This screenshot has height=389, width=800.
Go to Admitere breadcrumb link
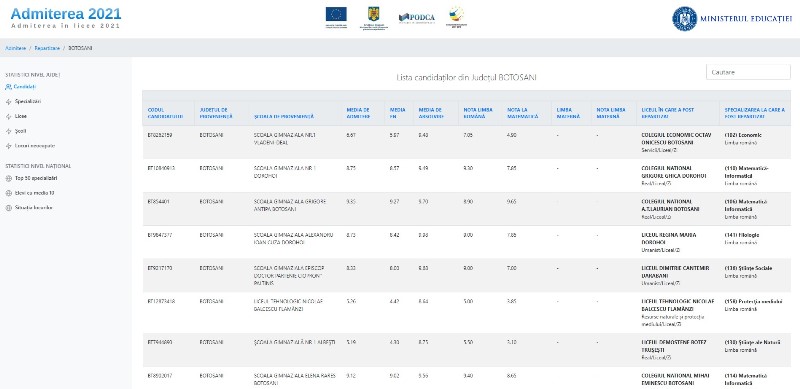[x=16, y=48]
